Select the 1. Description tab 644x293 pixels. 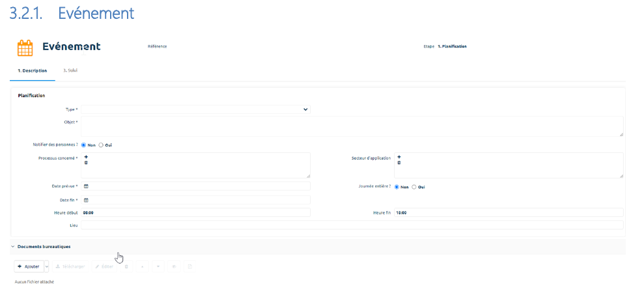coord(32,70)
